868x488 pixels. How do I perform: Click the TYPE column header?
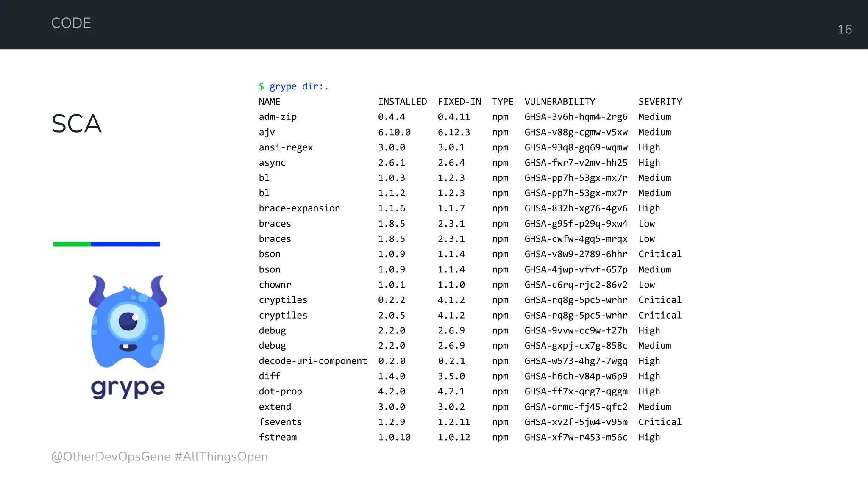click(x=503, y=102)
